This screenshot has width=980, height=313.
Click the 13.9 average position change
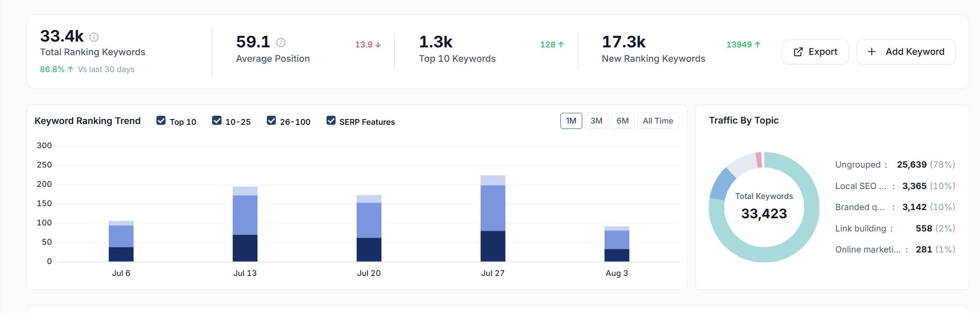tap(368, 44)
